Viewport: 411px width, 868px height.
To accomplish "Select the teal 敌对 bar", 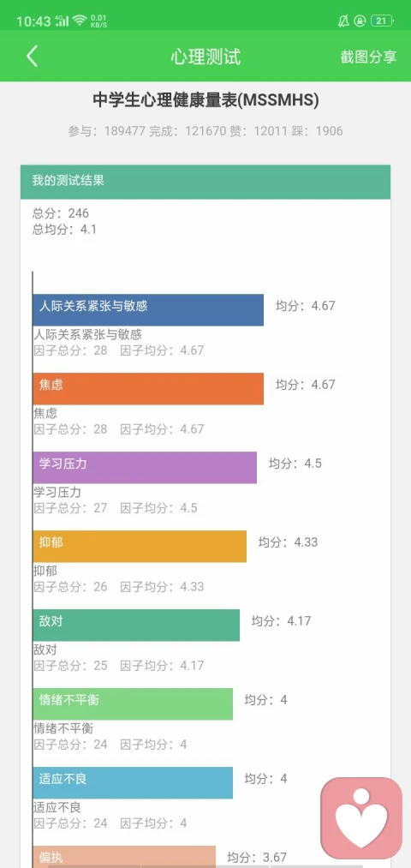I will (x=137, y=625).
